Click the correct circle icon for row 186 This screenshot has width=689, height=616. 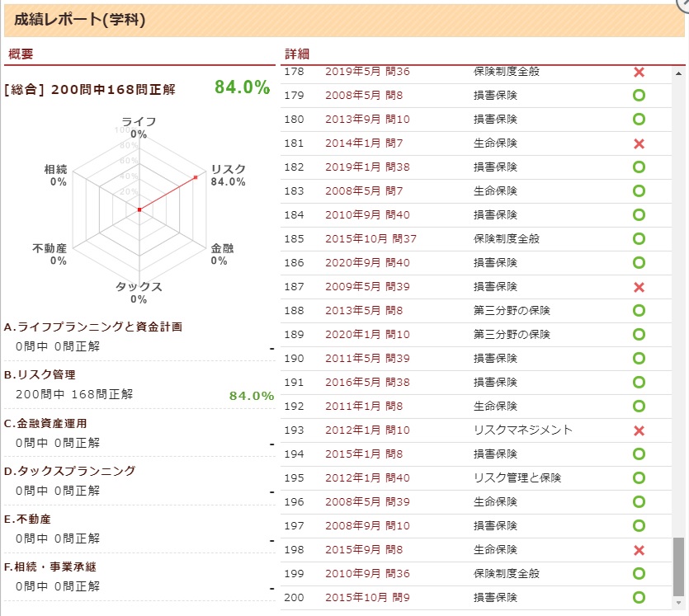[639, 263]
